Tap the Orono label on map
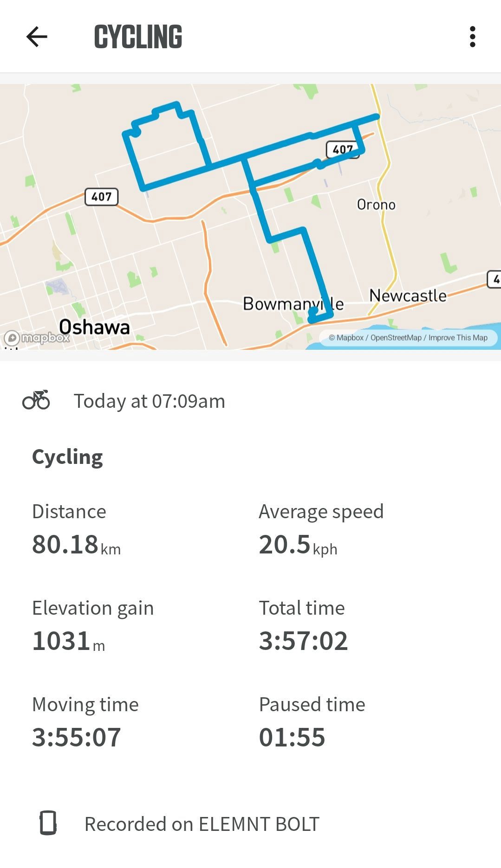This screenshot has height=868, width=501. [x=376, y=205]
